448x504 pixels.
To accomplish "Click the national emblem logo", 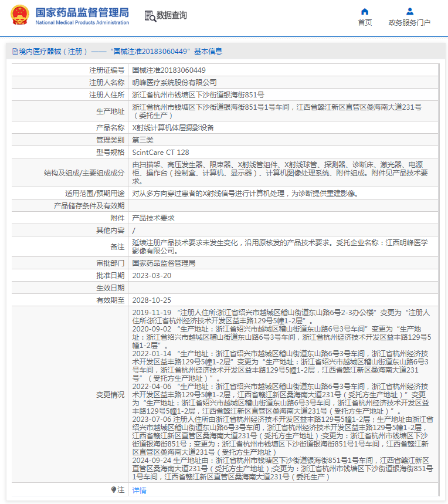I will [x=20, y=15].
